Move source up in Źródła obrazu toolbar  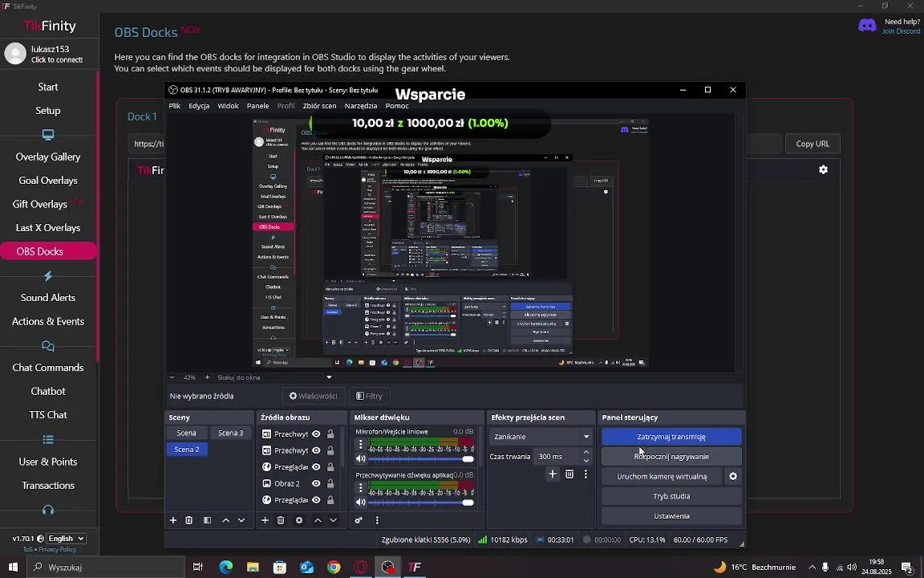pyautogui.click(x=318, y=520)
